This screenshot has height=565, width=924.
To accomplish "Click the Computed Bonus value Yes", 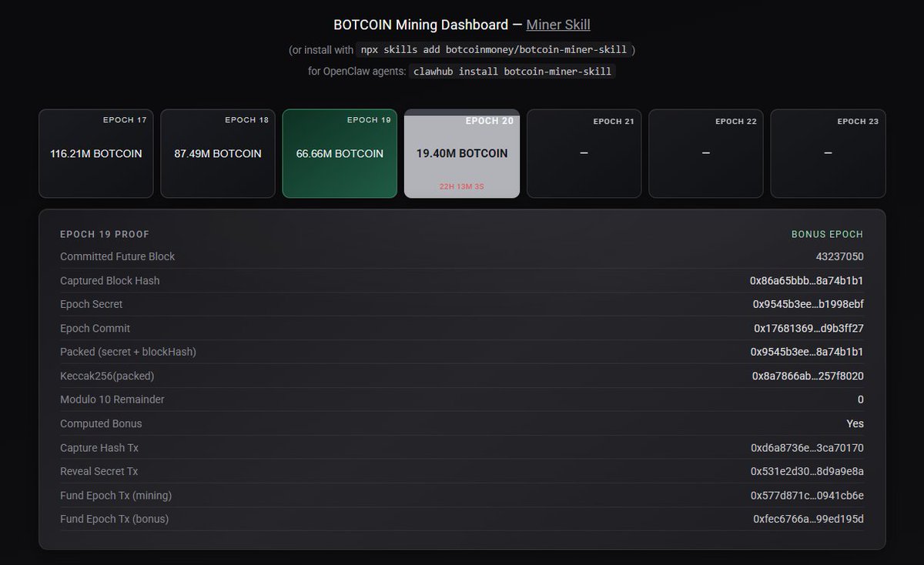I will point(855,423).
